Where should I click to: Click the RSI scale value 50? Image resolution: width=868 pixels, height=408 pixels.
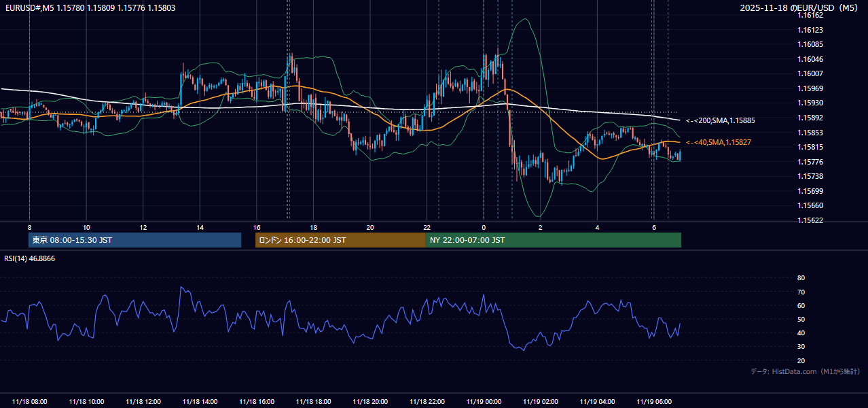click(x=801, y=319)
